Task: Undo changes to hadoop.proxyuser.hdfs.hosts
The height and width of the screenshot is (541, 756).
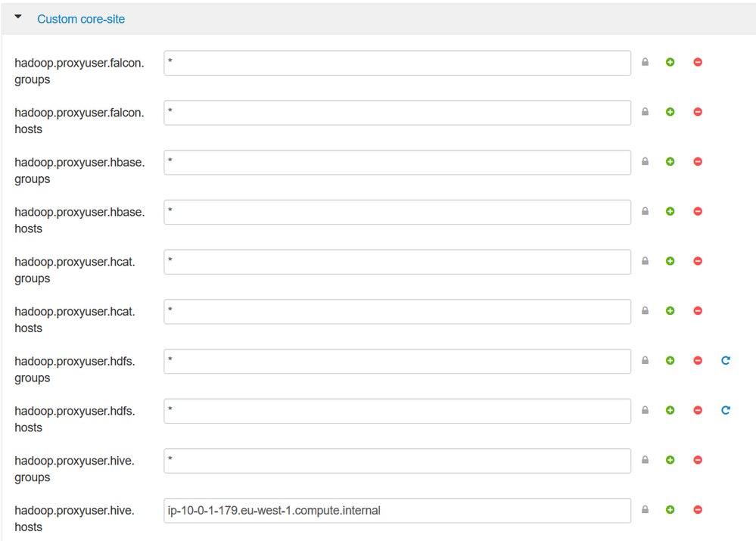Action: 725,410
